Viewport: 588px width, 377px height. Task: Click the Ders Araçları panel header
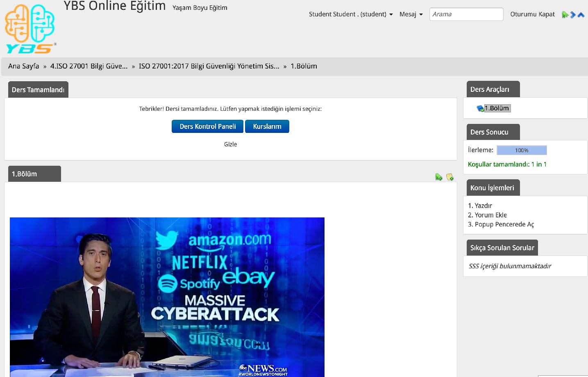[x=493, y=89]
